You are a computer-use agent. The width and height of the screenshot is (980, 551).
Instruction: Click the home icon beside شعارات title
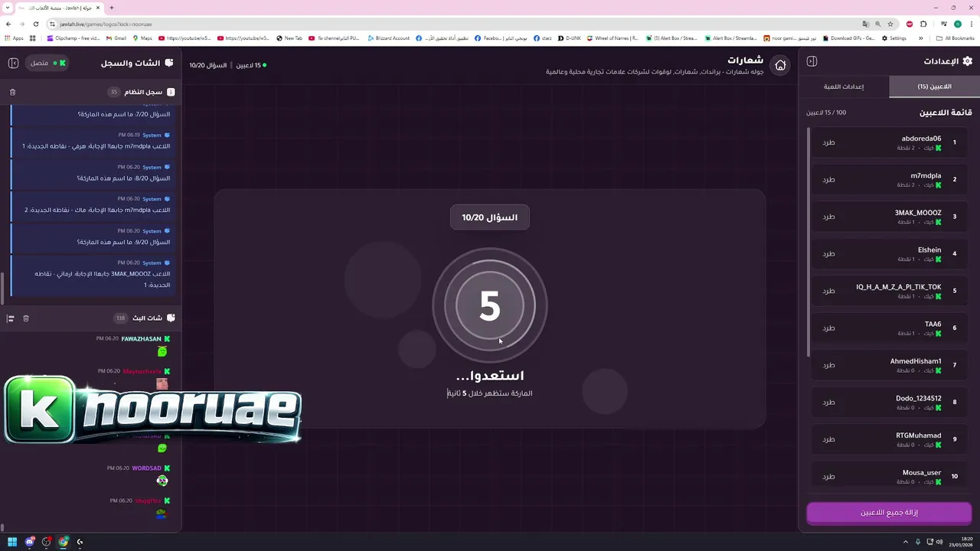[780, 65]
